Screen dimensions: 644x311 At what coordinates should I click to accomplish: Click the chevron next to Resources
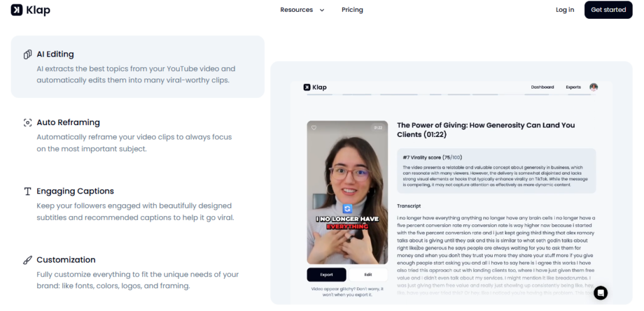point(321,10)
